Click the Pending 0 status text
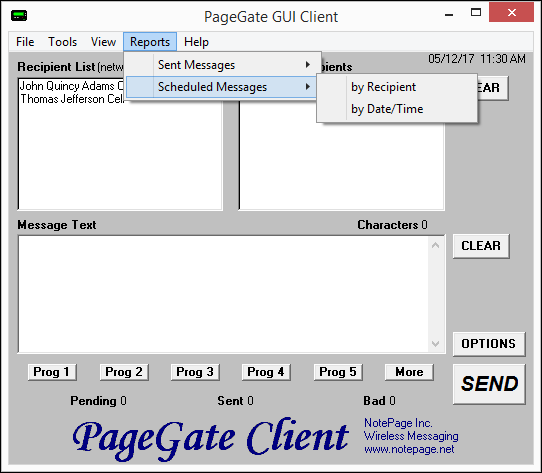This screenshot has width=542, height=473. tap(99, 401)
